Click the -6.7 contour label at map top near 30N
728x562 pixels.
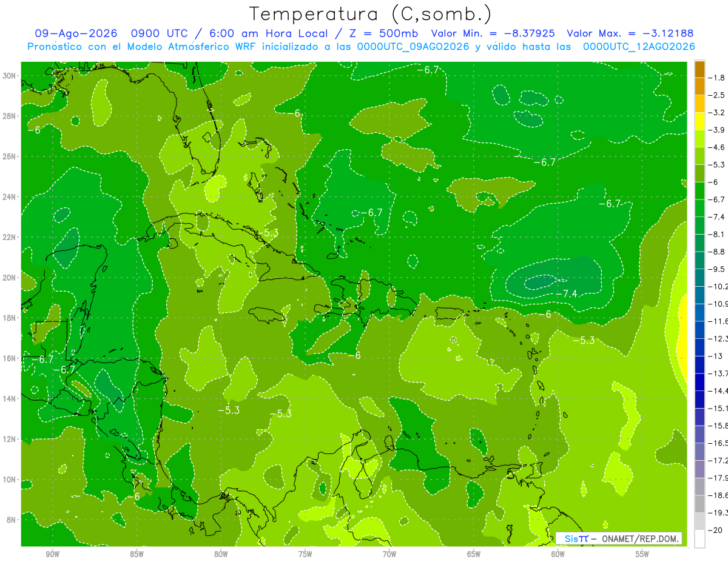click(x=428, y=70)
